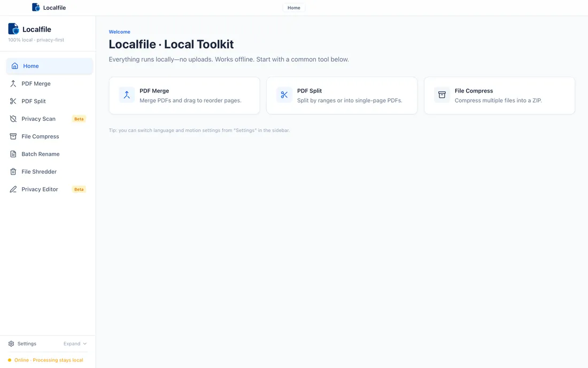Open the PDF Merge tool card
Viewport: 588px width, 368px height.
click(184, 95)
